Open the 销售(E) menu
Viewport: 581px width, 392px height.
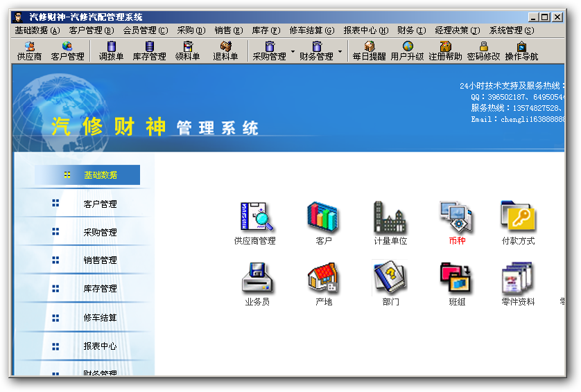point(229,30)
